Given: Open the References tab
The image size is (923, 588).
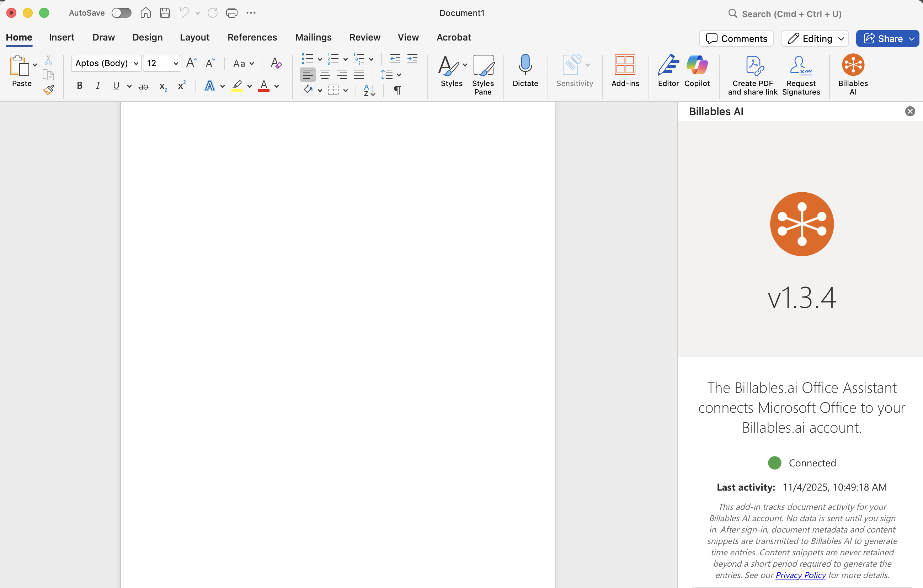Looking at the screenshot, I should pos(252,37).
